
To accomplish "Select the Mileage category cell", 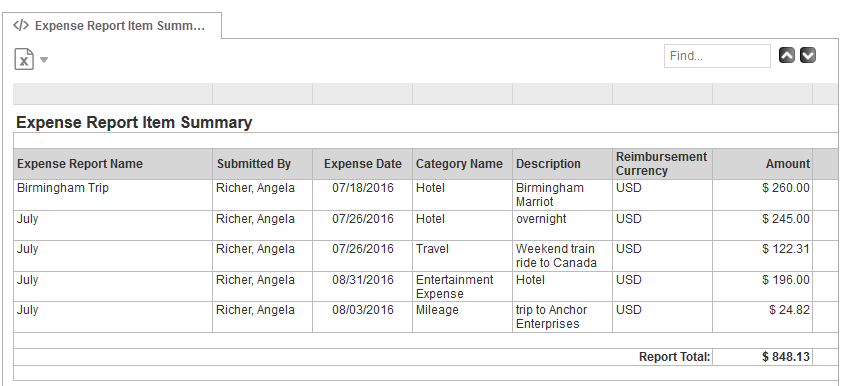I will point(462,317).
